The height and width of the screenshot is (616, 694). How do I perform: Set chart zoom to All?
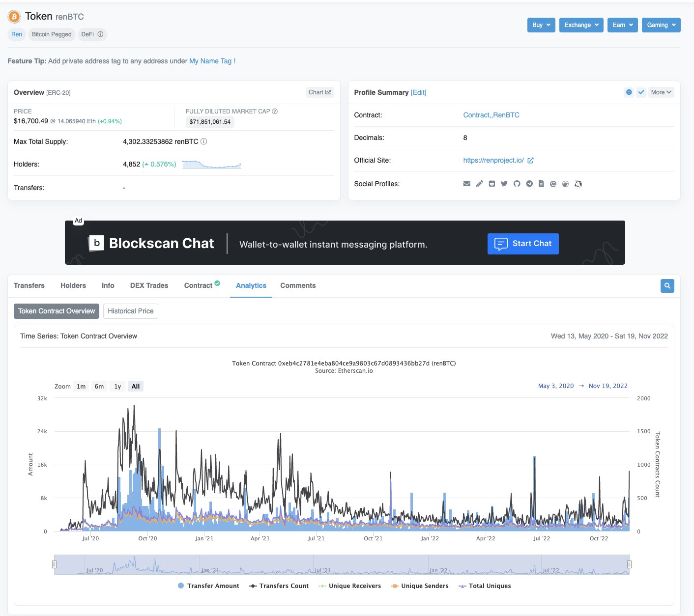[136, 386]
